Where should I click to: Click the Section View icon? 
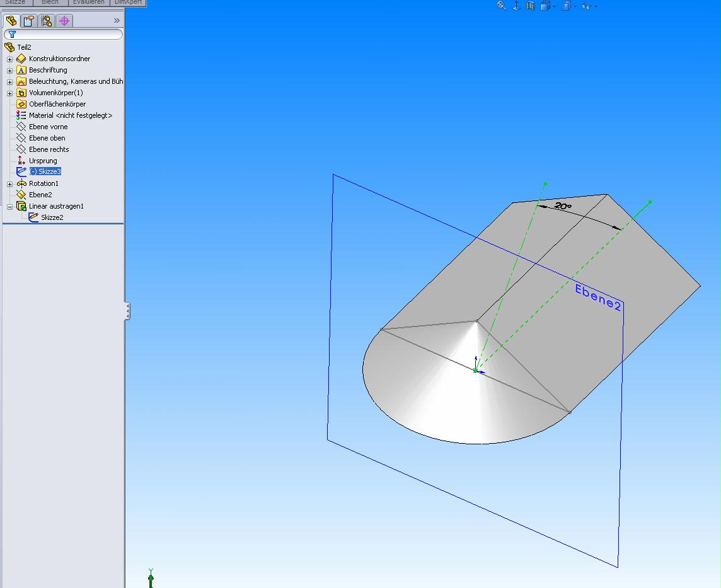[x=531, y=6]
